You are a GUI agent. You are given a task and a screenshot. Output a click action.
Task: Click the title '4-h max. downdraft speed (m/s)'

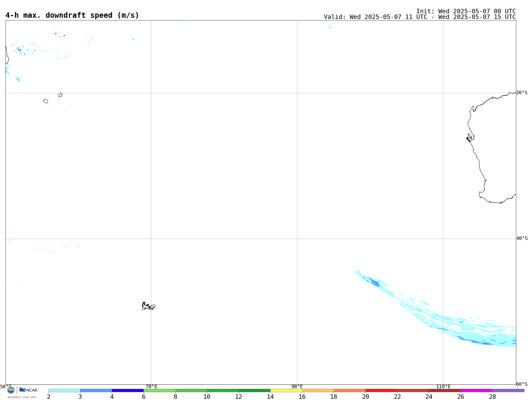(72, 15)
